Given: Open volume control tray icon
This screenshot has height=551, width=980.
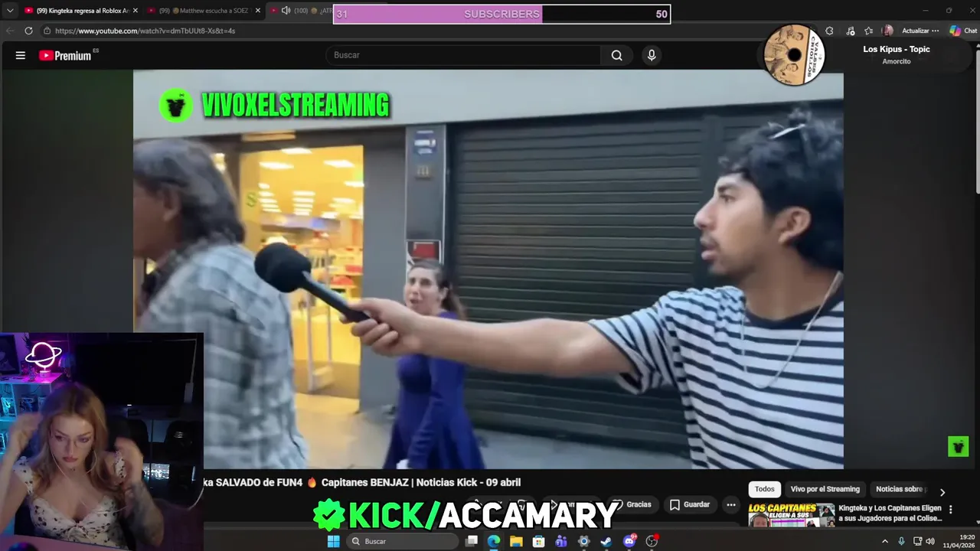Looking at the screenshot, I should tap(930, 541).
